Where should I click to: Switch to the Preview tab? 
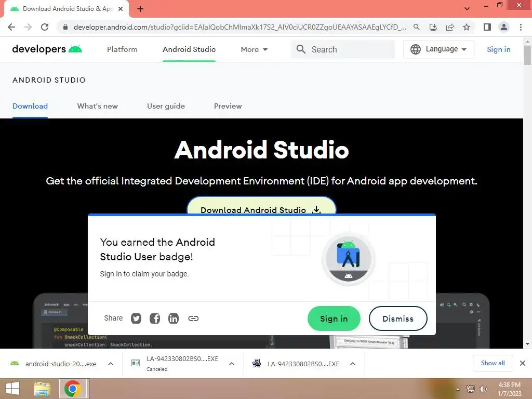pos(228,106)
